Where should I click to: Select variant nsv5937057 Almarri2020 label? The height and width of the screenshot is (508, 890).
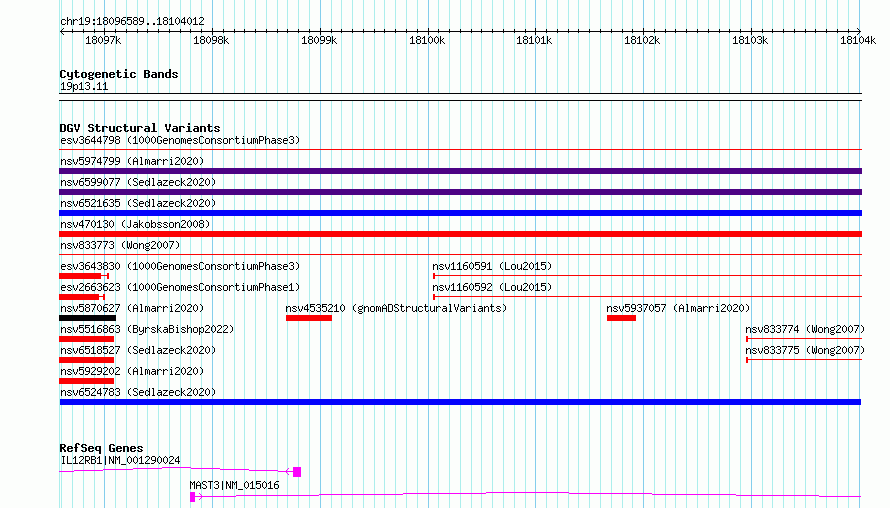pyautogui.click(x=678, y=308)
